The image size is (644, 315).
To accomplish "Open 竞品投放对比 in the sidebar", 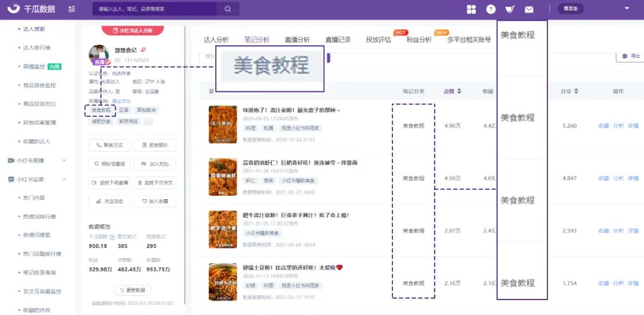I will point(39,103).
